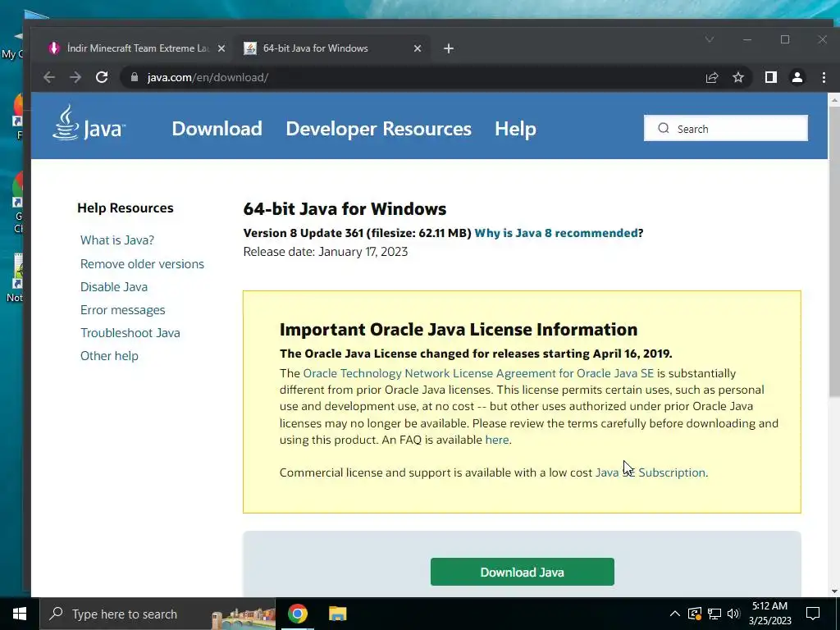Click the browser forward arrow

(x=75, y=77)
